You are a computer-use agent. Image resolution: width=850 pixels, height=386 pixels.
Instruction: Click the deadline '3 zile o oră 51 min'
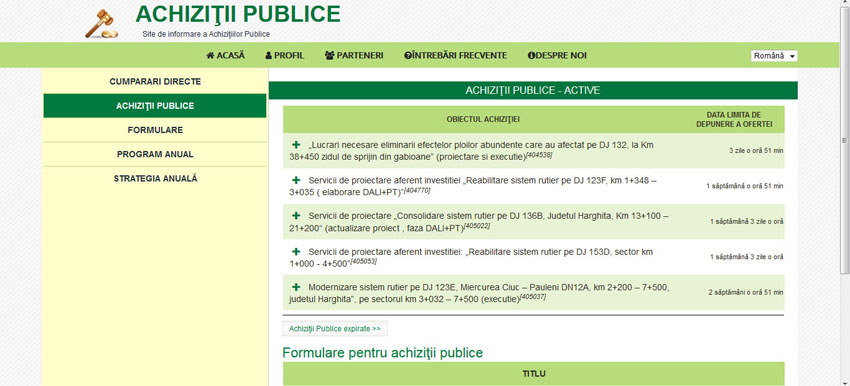click(x=756, y=151)
